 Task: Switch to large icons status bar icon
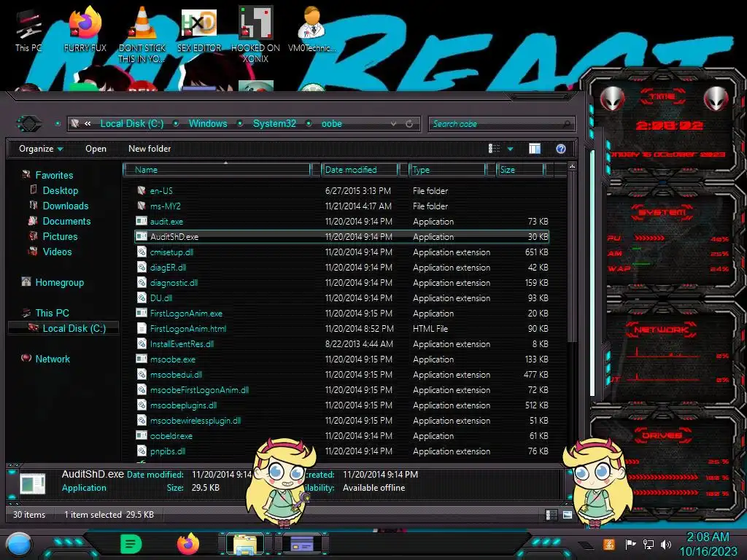[x=568, y=515]
